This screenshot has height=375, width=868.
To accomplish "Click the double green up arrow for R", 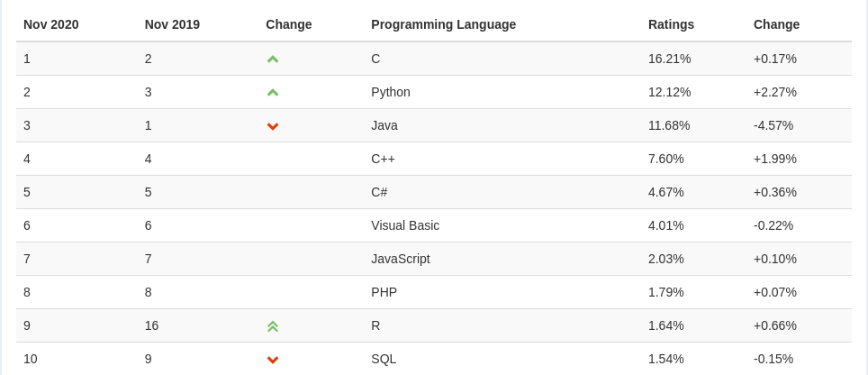I will (x=273, y=326).
